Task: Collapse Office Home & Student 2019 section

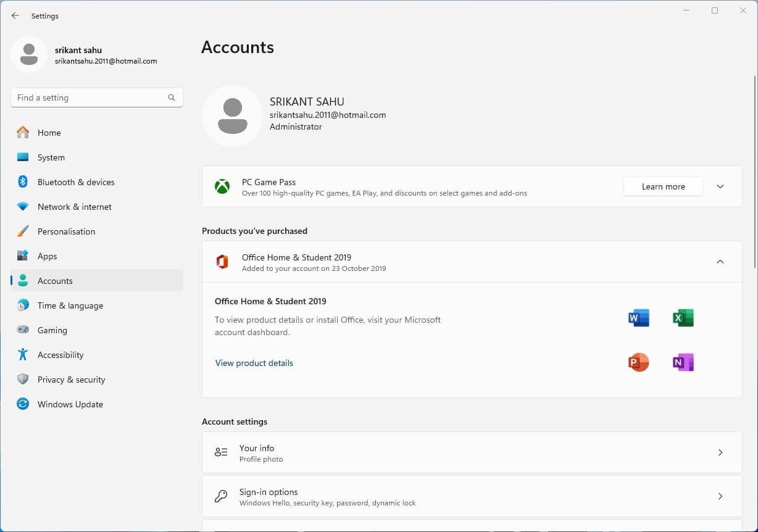Action: (x=720, y=262)
